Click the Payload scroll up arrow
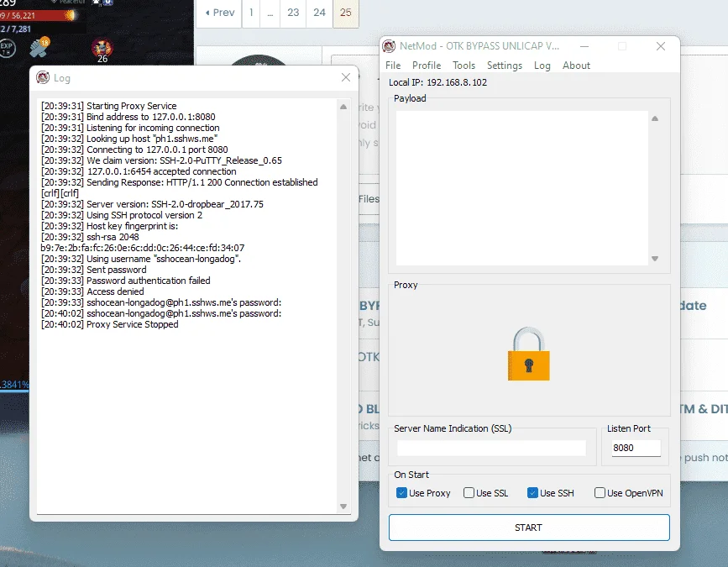 pyautogui.click(x=655, y=118)
